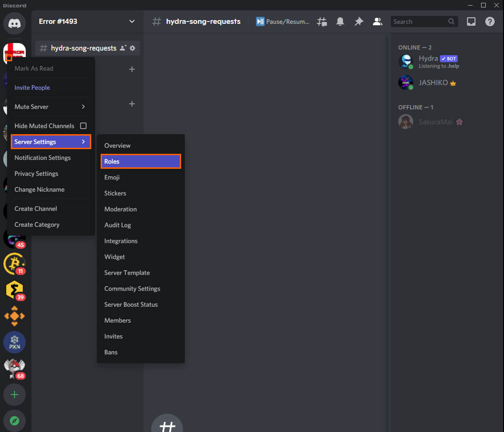The image size is (504, 432).
Task: Open Notification Settings menu entry
Action: point(51,158)
